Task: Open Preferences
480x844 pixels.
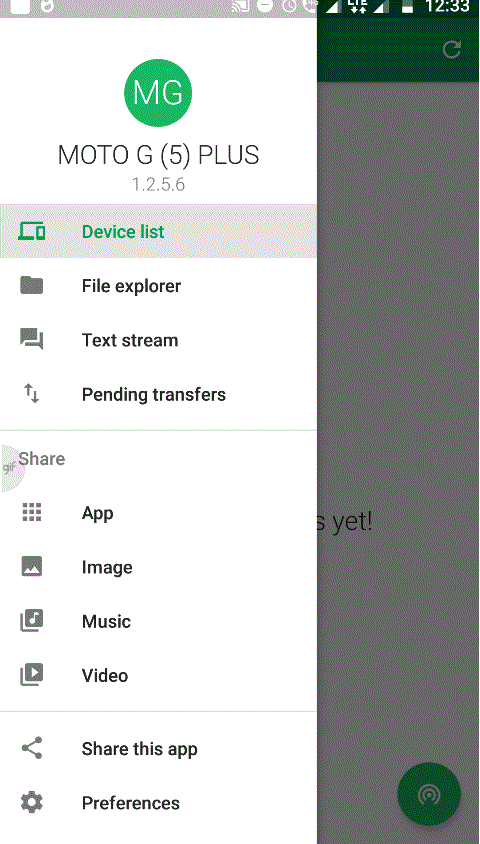Action: click(x=158, y=803)
